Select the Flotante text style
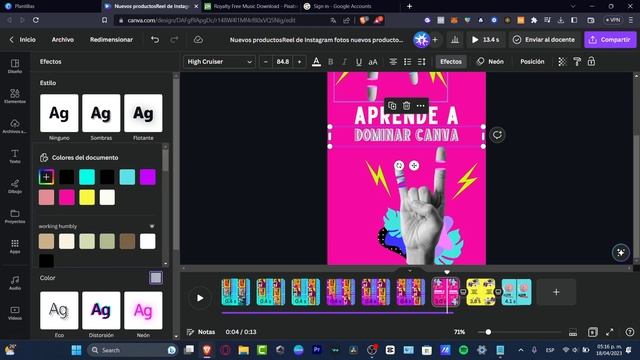This screenshot has width=640, height=360. coord(143,113)
